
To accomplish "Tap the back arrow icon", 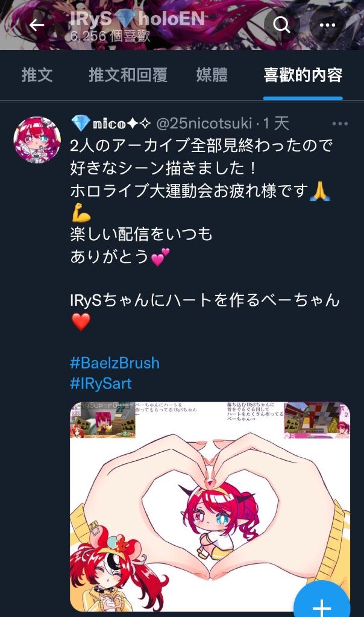I will (x=37, y=25).
